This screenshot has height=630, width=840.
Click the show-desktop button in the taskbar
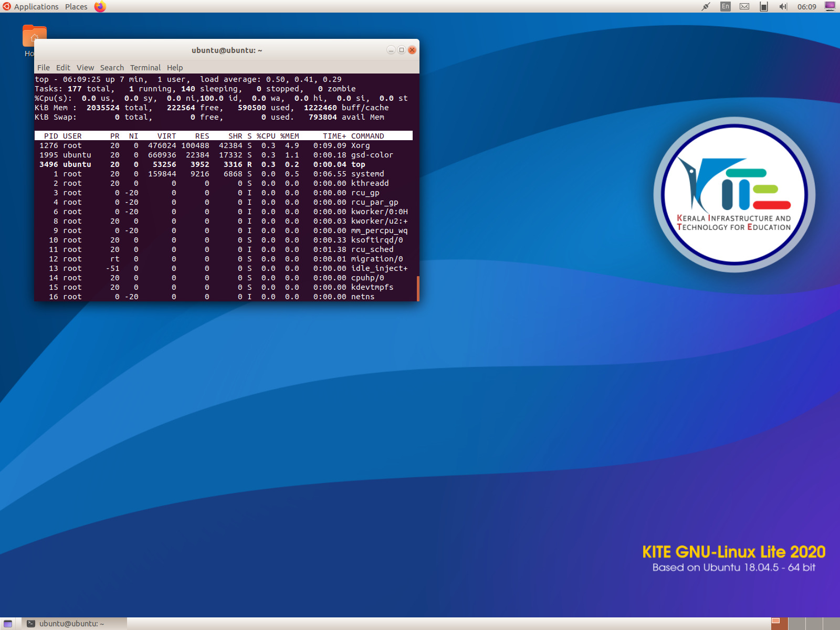coord(7,624)
